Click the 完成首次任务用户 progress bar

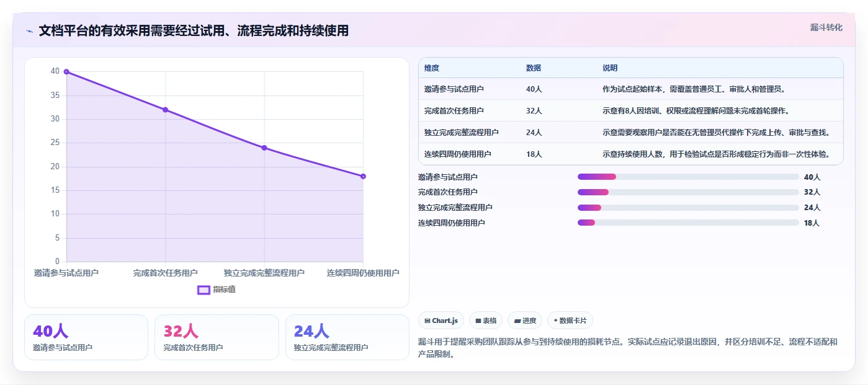688,192
